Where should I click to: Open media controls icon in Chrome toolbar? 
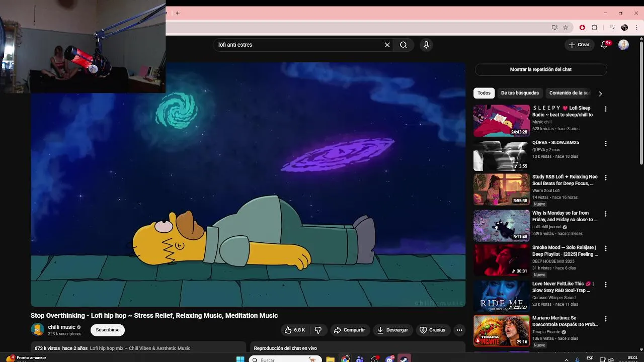click(612, 28)
